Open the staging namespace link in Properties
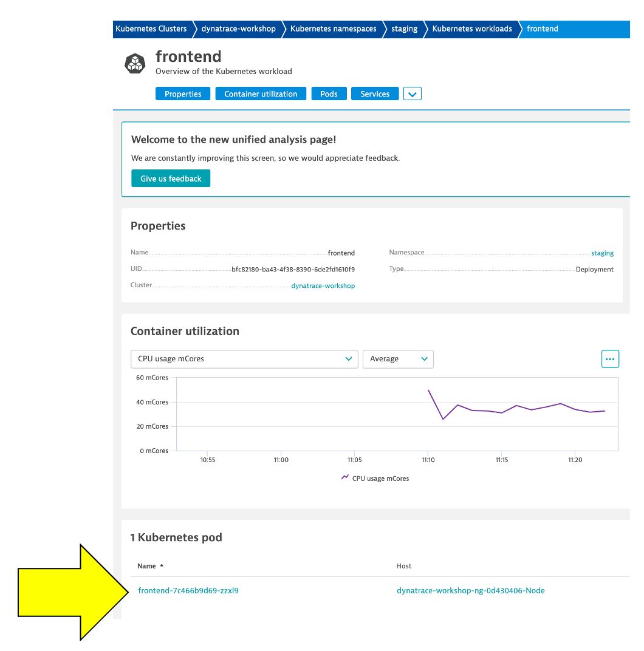The image size is (644, 651). click(602, 253)
